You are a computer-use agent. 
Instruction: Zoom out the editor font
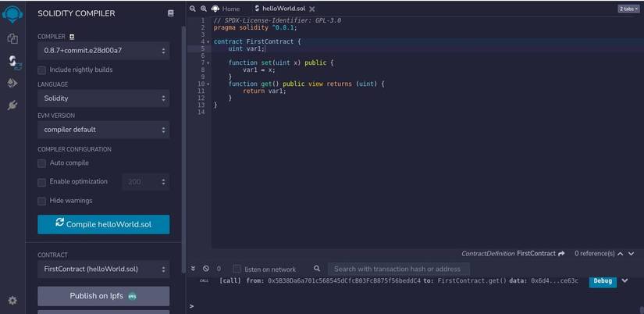192,9
